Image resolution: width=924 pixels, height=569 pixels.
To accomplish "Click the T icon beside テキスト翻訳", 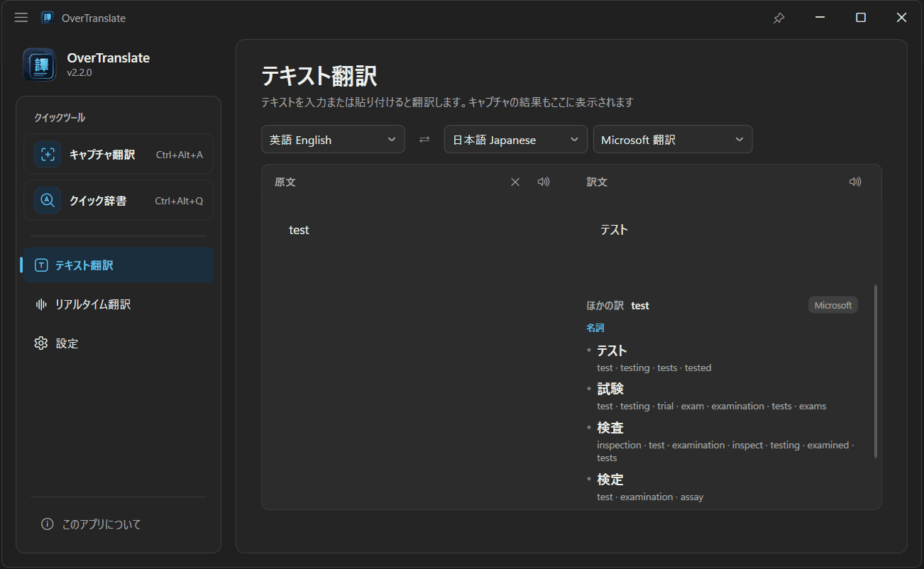I will coord(41,265).
